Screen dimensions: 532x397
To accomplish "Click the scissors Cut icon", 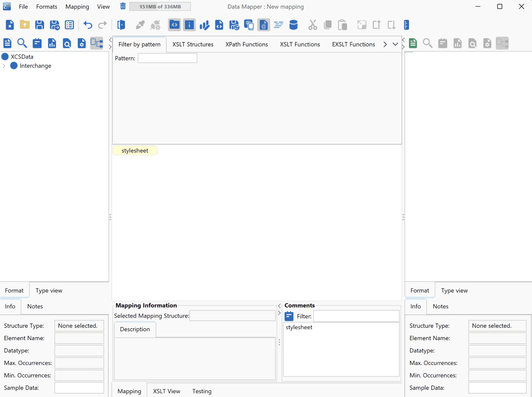I will (x=313, y=25).
